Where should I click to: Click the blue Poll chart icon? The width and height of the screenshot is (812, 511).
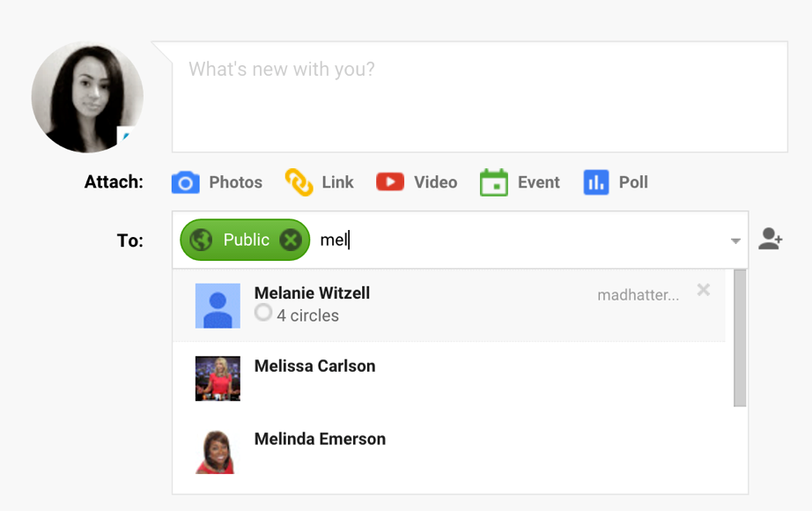596,182
